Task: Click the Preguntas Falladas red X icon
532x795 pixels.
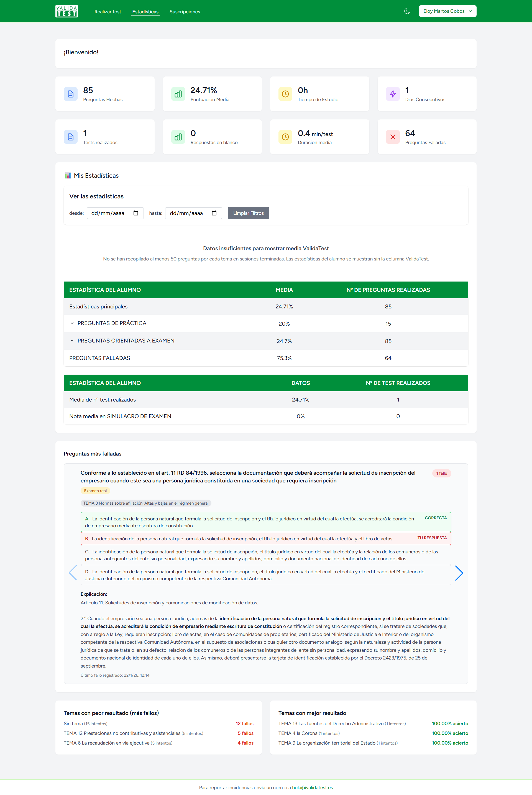Action: [x=393, y=137]
